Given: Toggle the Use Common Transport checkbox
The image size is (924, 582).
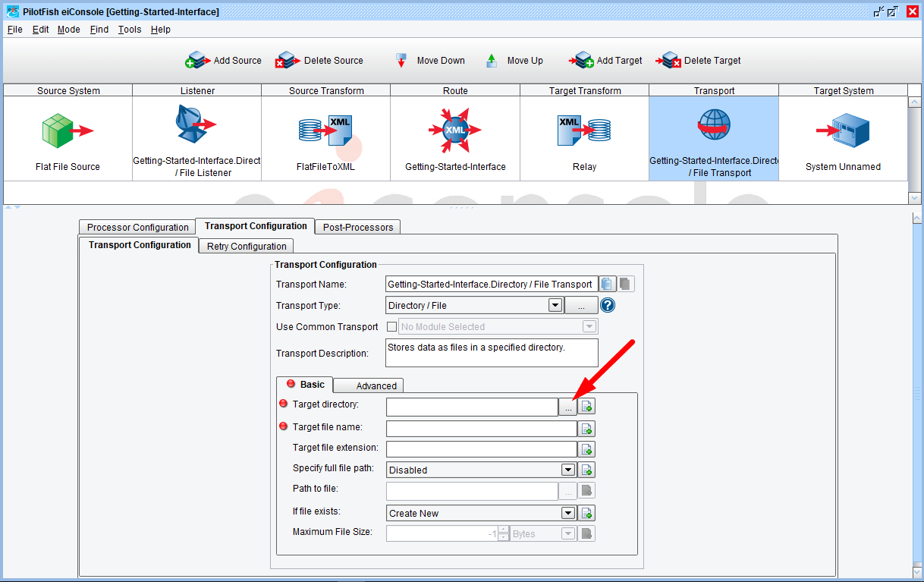Looking at the screenshot, I should [392, 327].
